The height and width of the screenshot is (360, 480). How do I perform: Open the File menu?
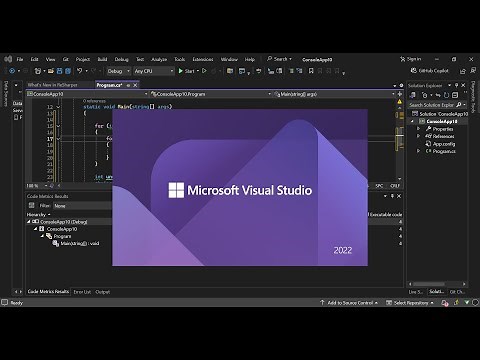click(x=20, y=59)
